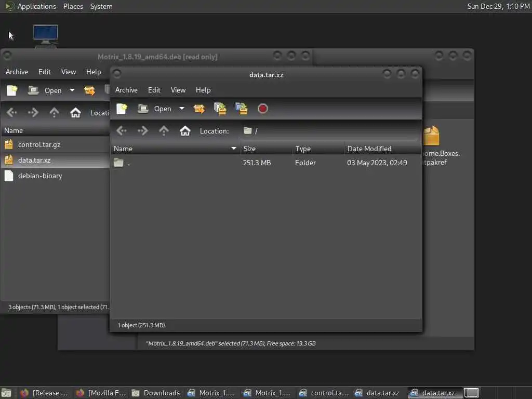Click the Location field in data.tar.xz window
532x399 pixels.
pos(329,131)
